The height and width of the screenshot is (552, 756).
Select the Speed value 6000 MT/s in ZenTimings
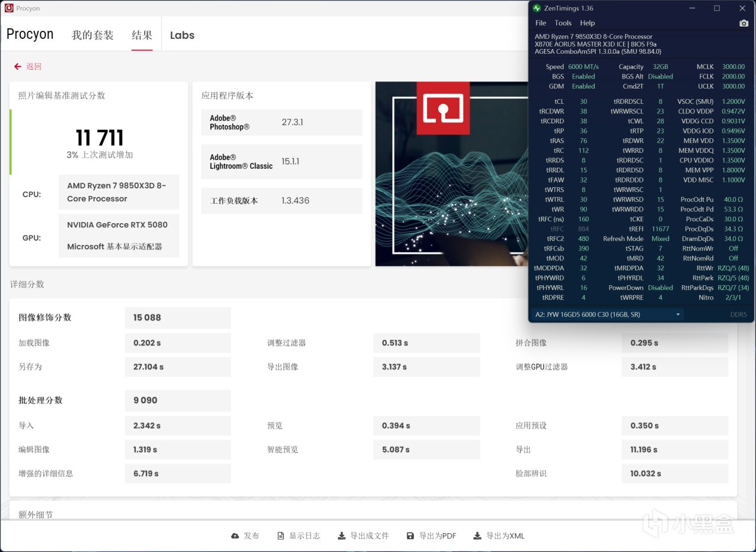coord(584,67)
